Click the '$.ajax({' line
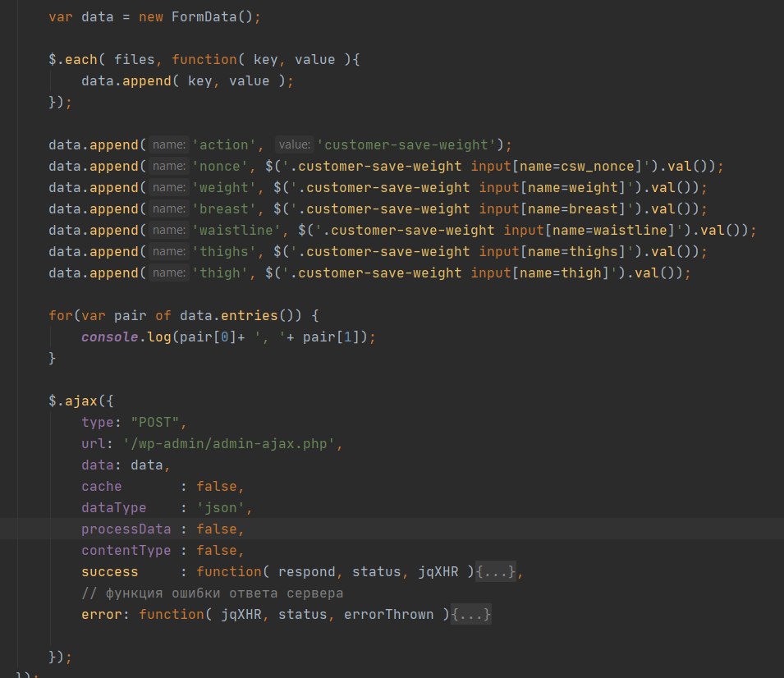Viewport: 784px width, 678px height. pyautogui.click(x=81, y=401)
